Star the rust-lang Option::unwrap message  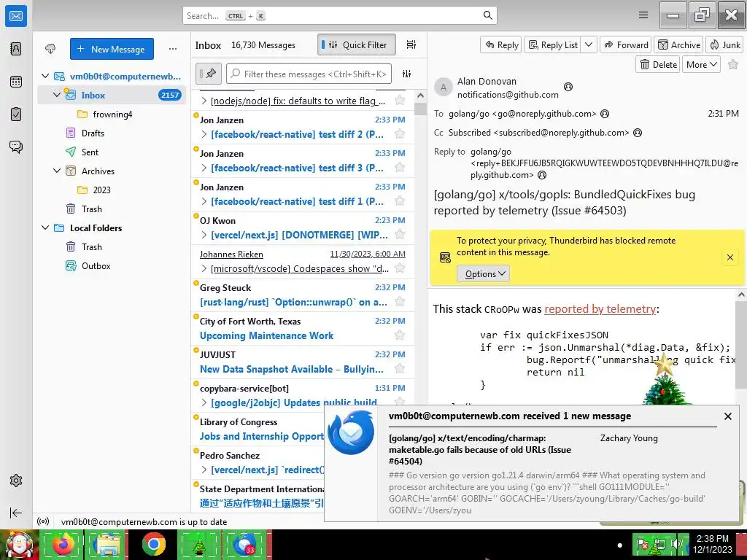tap(400, 302)
